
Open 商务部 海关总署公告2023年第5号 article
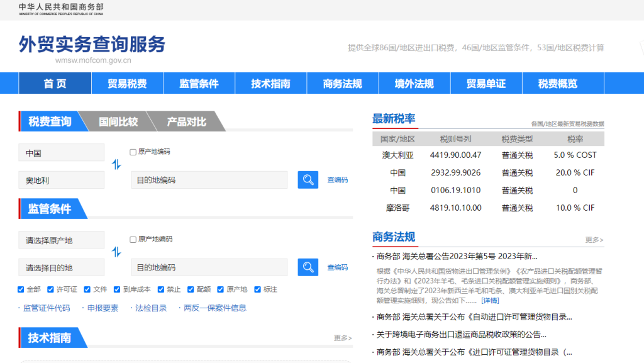tap(457, 256)
